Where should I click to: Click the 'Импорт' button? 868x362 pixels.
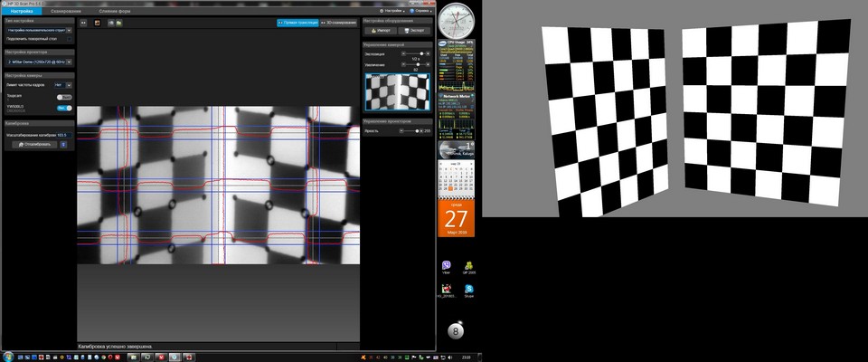click(380, 30)
